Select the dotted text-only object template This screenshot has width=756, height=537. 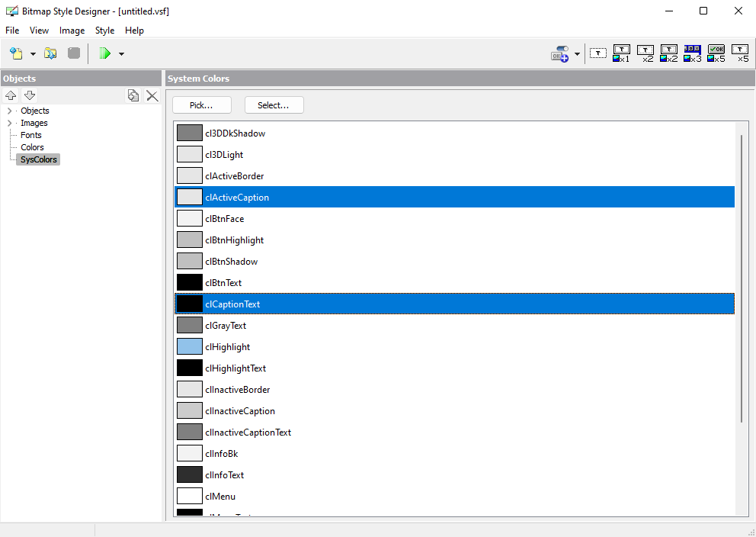pos(597,53)
